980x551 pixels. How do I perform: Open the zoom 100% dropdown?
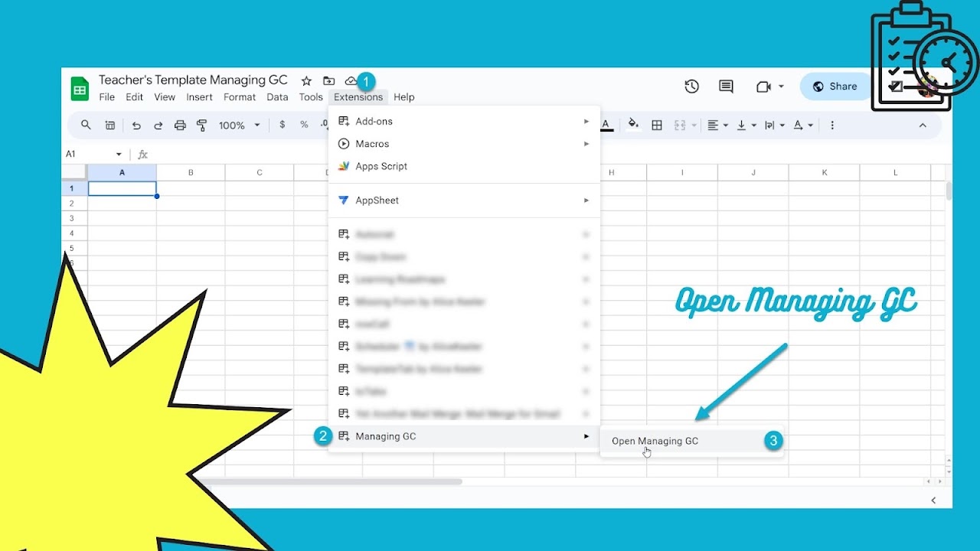[240, 125]
